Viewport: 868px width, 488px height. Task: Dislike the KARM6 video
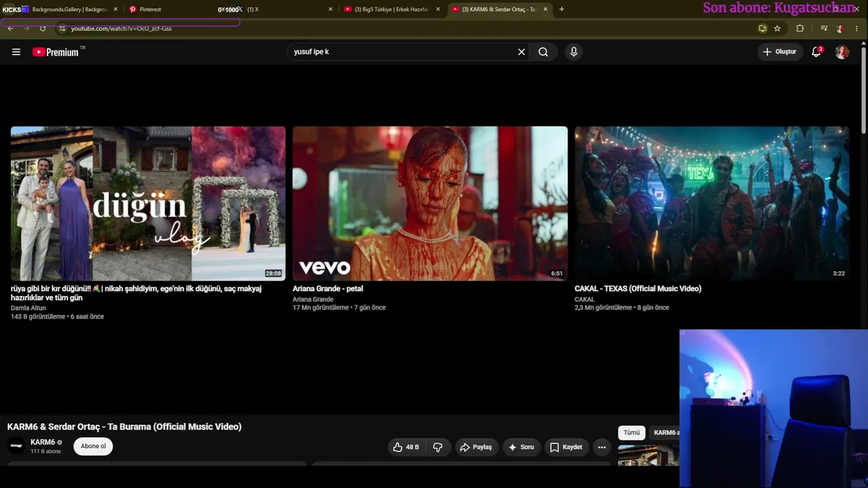click(x=438, y=447)
